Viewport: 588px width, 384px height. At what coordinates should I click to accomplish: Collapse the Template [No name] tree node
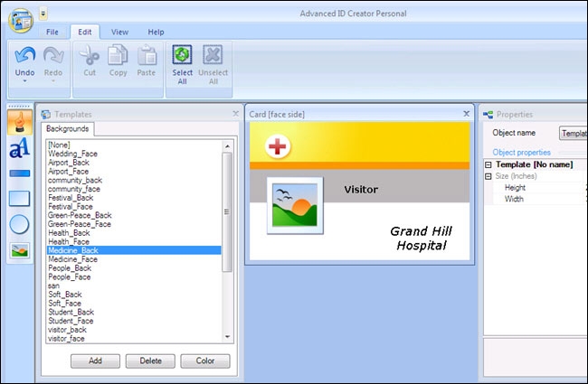pyautogui.click(x=488, y=164)
